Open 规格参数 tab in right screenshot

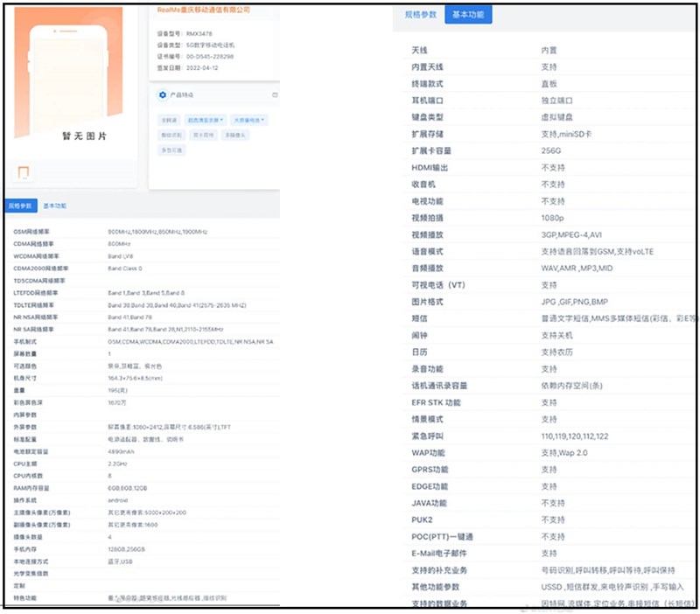[421, 14]
